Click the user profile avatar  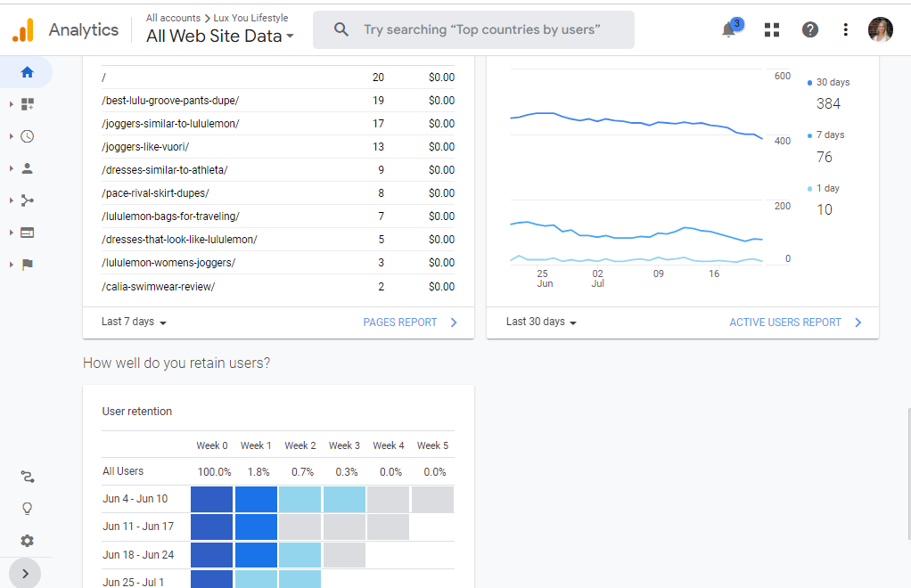(880, 29)
